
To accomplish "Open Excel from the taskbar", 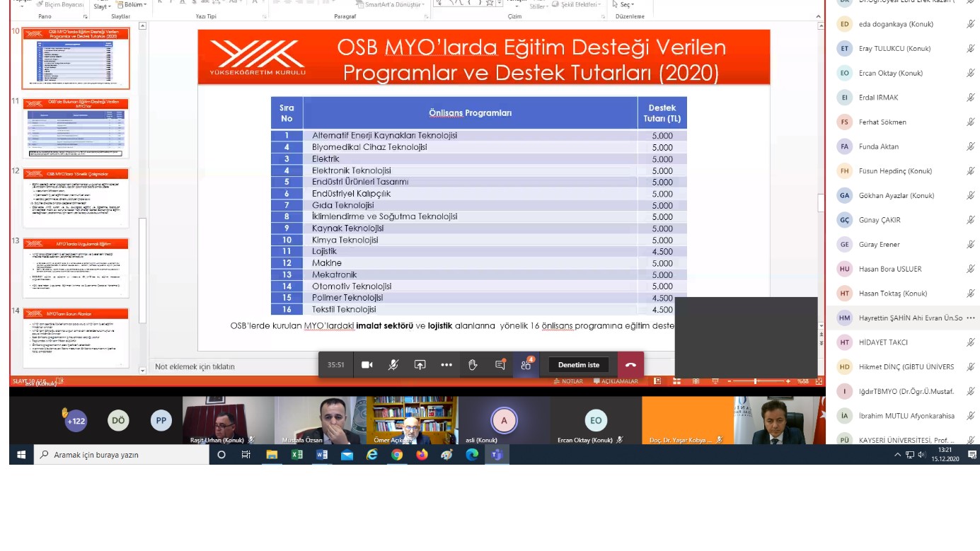I will point(296,455).
